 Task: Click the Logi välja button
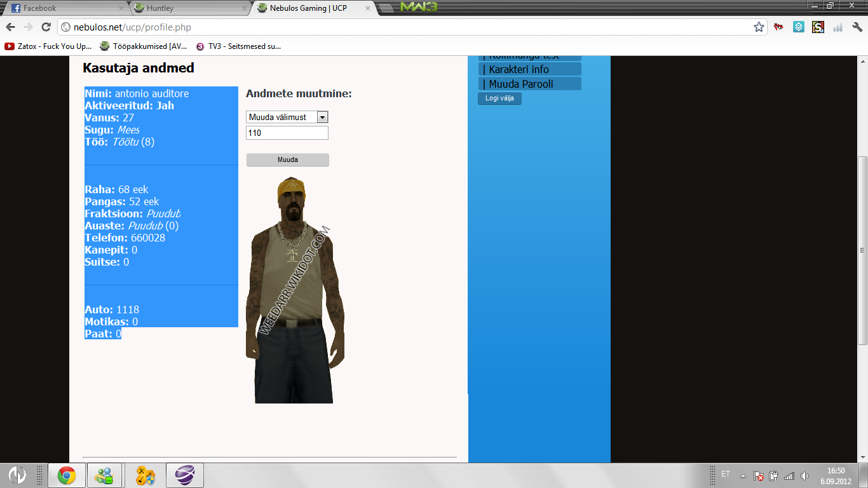click(x=499, y=98)
